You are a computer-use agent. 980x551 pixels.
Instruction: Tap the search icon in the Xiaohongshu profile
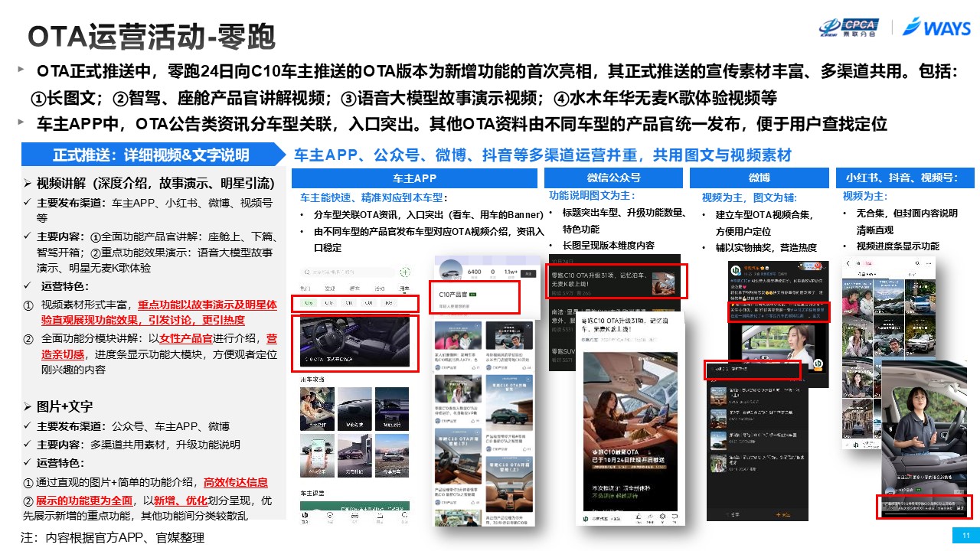pyautogui.click(x=917, y=263)
